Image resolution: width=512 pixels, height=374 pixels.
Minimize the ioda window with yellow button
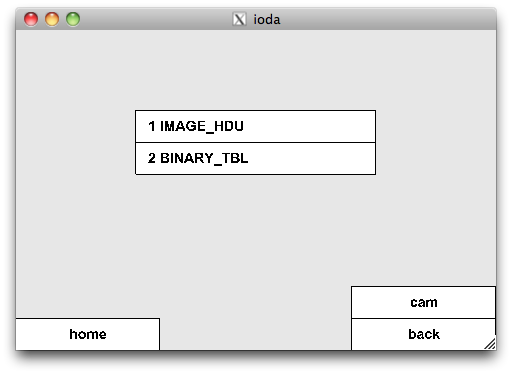click(52, 19)
